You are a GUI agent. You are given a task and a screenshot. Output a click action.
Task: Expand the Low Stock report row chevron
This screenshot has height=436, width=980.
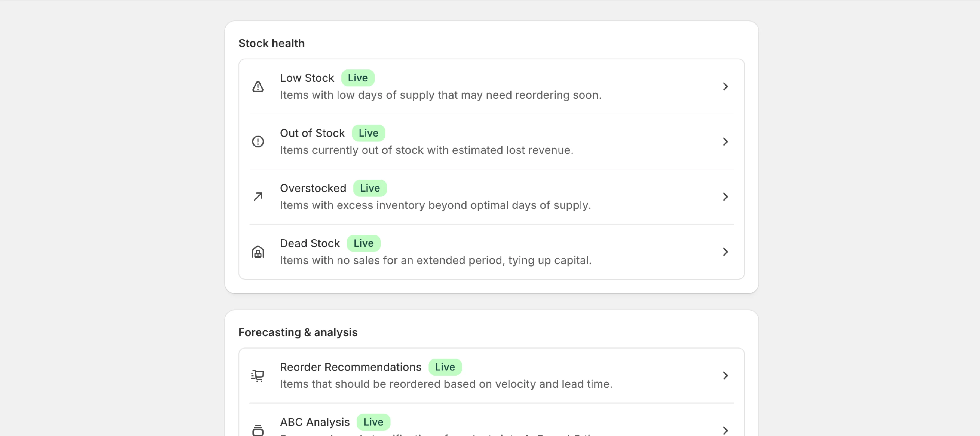(725, 86)
